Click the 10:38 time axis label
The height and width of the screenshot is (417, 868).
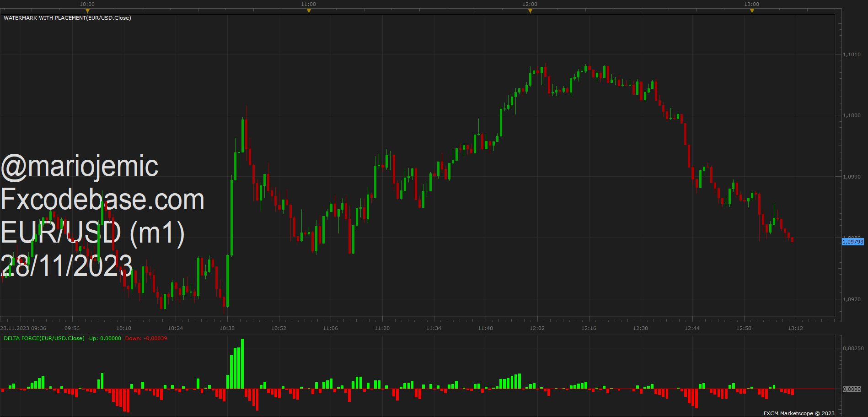pos(227,328)
